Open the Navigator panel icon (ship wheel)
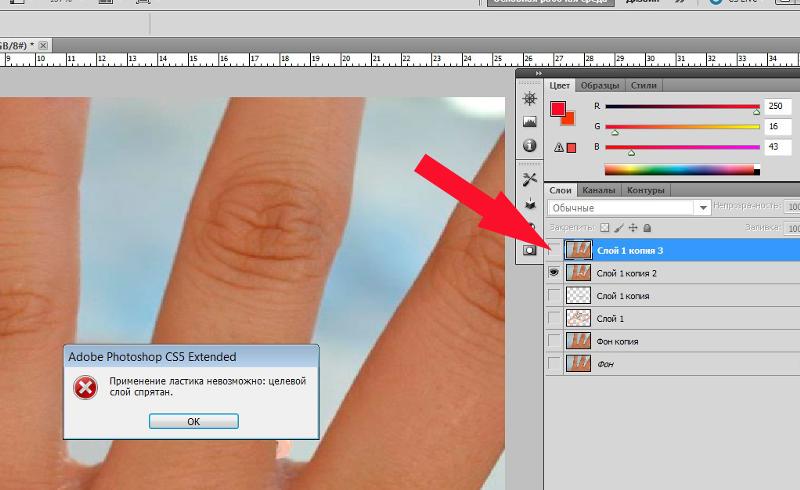Image resolution: width=800 pixels, height=490 pixels. click(530, 99)
